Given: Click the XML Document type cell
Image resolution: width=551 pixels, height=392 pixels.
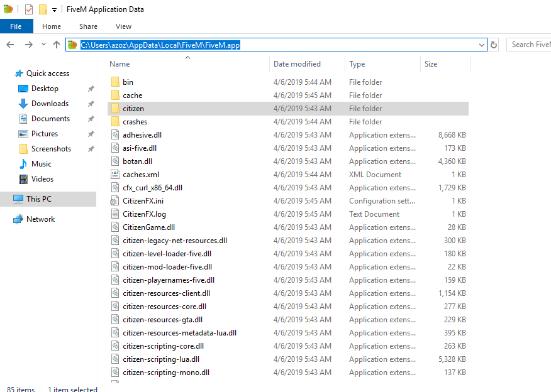Looking at the screenshot, I should (x=375, y=175).
